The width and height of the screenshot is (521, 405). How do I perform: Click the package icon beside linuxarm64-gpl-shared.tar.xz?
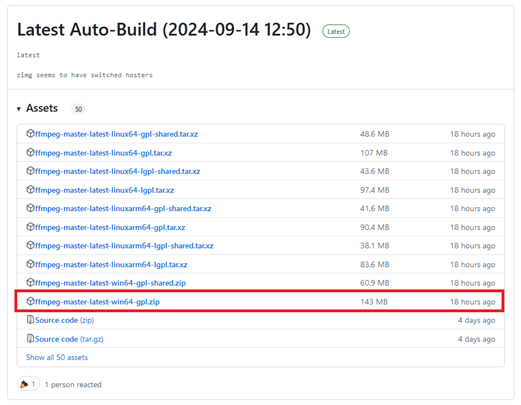tap(30, 208)
